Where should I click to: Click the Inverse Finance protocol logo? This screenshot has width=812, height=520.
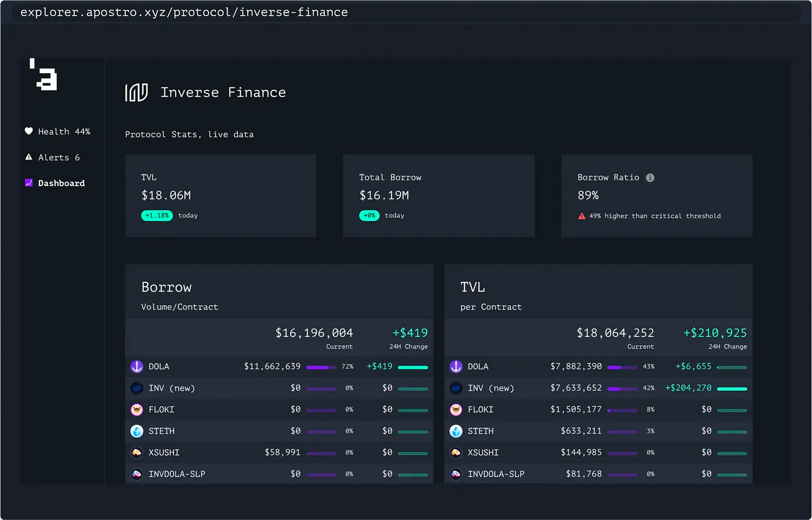[x=136, y=92]
